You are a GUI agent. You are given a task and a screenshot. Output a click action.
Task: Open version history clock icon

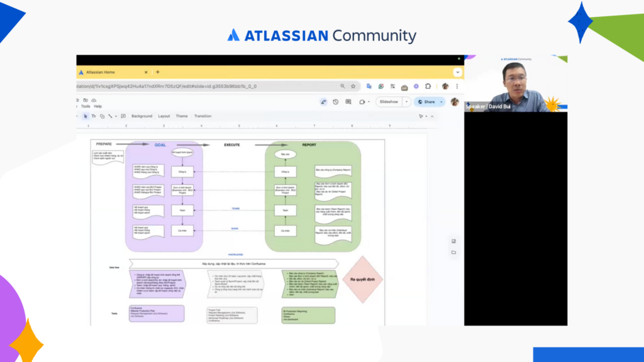point(336,102)
